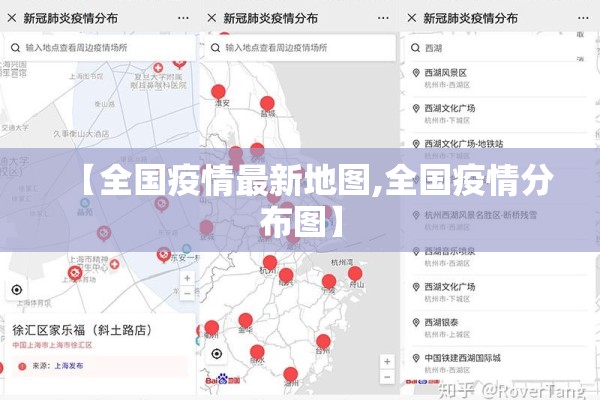Open the 上海发布 source link
This screenshot has width=600, height=400.
tap(69, 366)
